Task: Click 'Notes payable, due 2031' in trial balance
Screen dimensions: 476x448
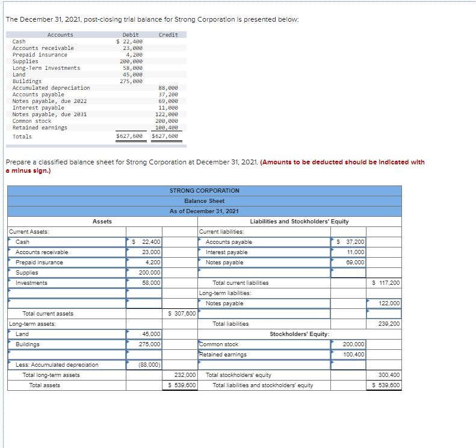Action: pos(49,114)
